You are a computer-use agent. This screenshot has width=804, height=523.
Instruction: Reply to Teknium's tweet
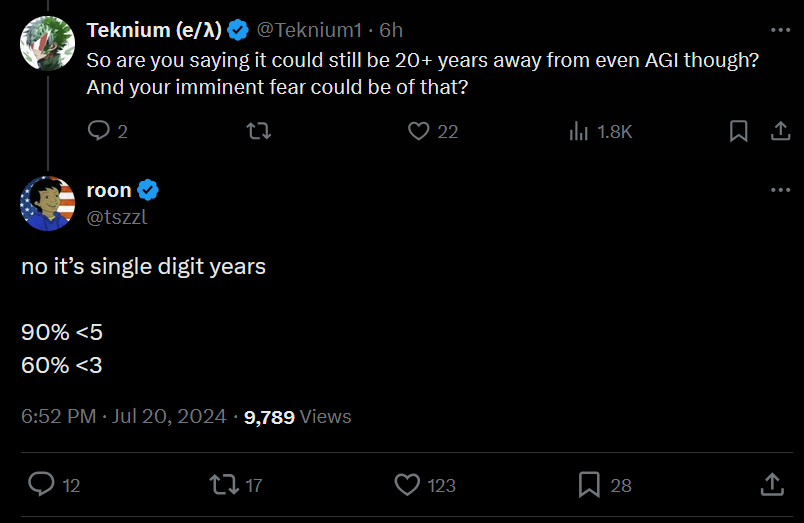[98, 131]
